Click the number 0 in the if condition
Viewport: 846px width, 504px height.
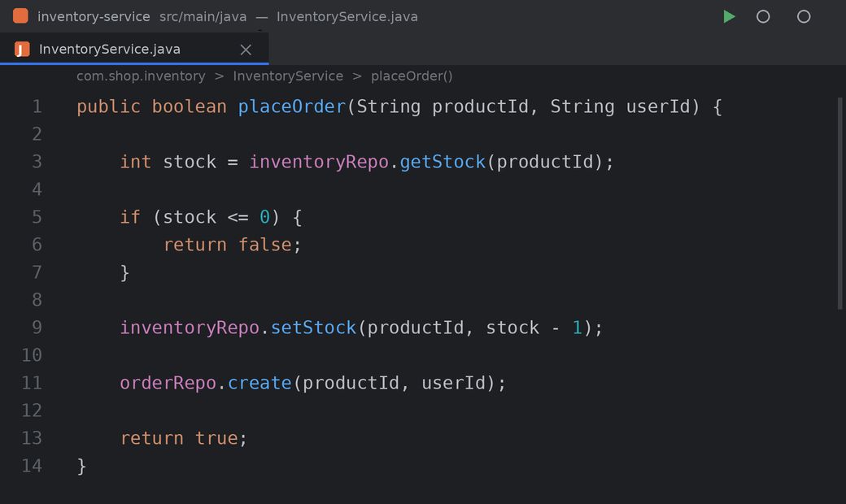pyautogui.click(x=264, y=217)
